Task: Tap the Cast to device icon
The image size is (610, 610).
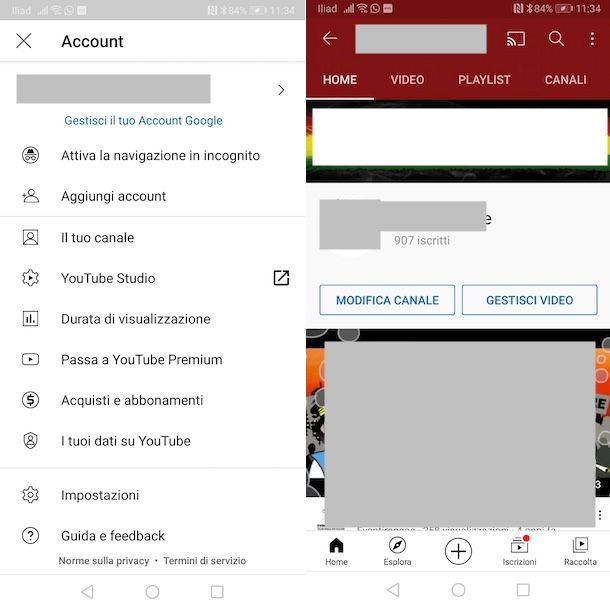Action: pos(516,39)
